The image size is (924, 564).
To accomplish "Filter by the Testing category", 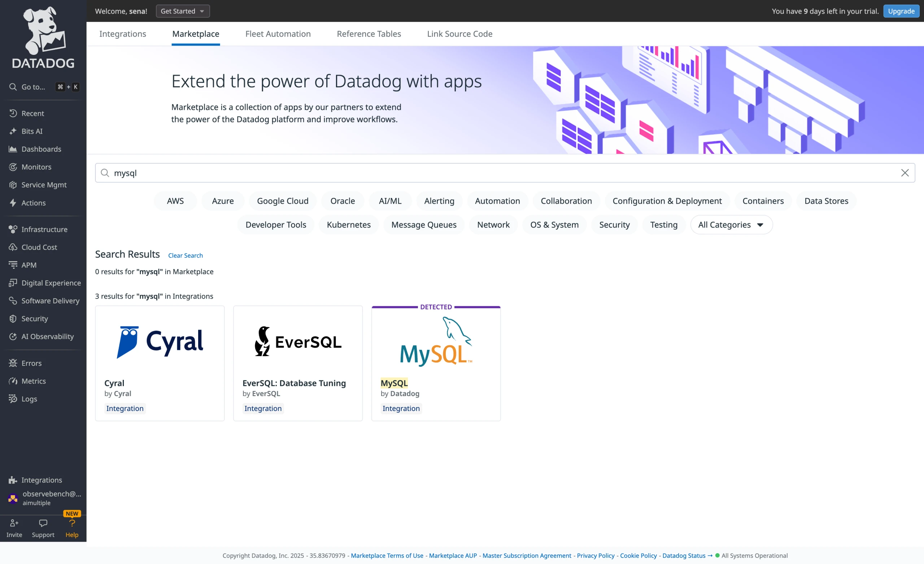I will click(664, 224).
